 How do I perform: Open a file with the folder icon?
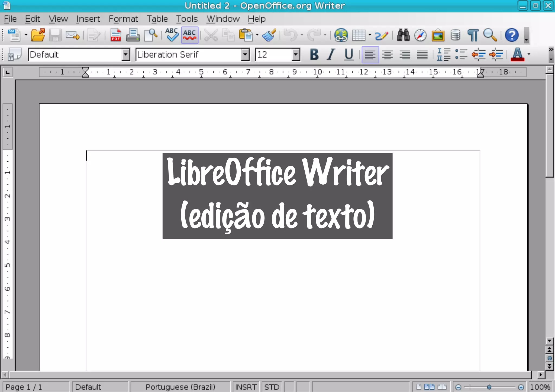point(38,35)
